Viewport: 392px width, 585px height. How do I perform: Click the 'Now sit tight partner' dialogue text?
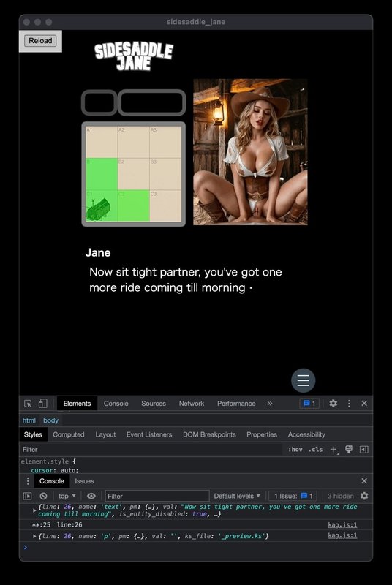click(x=185, y=280)
